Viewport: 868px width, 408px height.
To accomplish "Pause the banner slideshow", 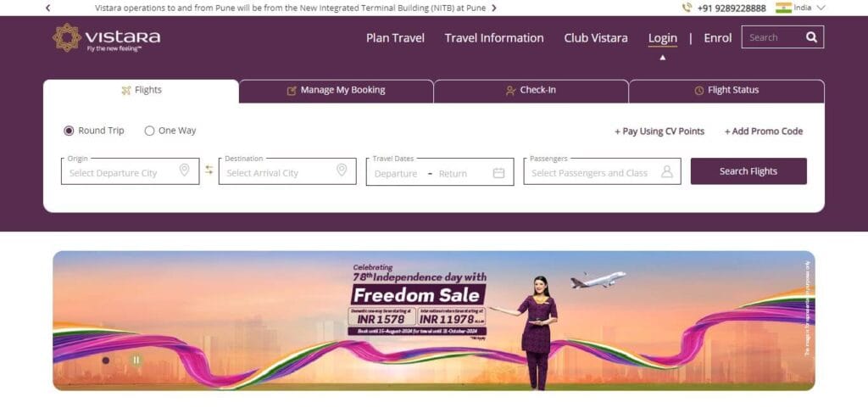I will [136, 360].
